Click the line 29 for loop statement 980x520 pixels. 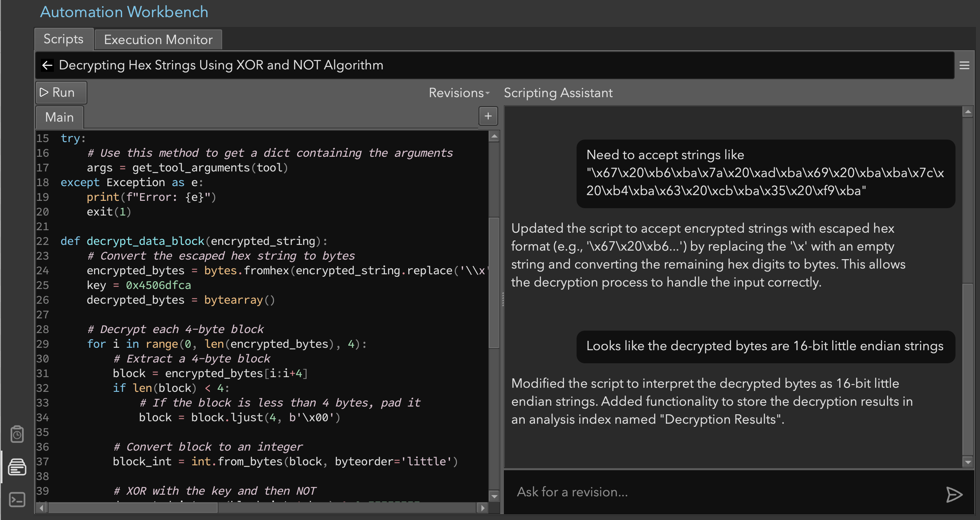click(227, 344)
